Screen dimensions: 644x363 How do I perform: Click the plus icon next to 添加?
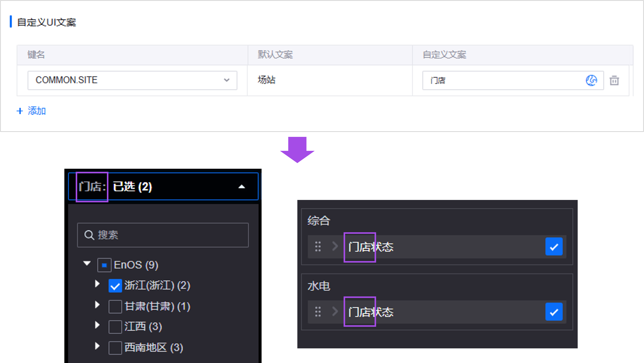click(20, 111)
